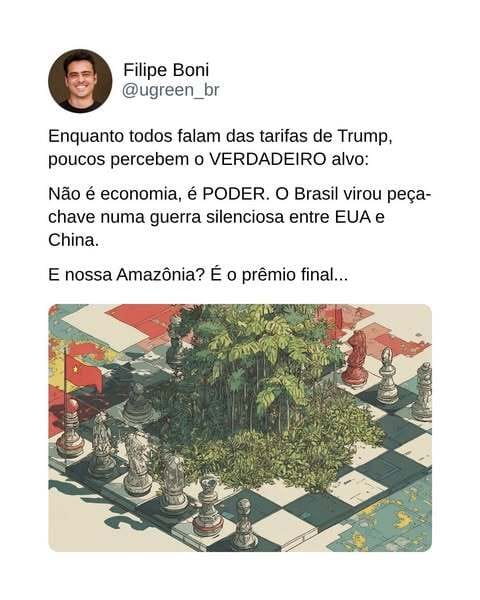Image resolution: width=480 pixels, height=600 pixels.
Task: Click the word VERDADEIRO in the tweet
Action: (x=268, y=159)
